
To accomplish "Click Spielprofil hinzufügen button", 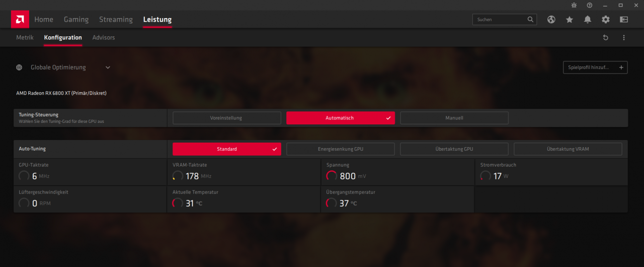I will point(595,68).
